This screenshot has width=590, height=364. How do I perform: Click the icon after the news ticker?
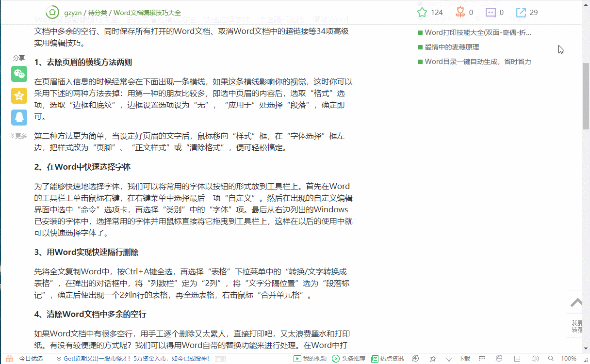point(220,359)
